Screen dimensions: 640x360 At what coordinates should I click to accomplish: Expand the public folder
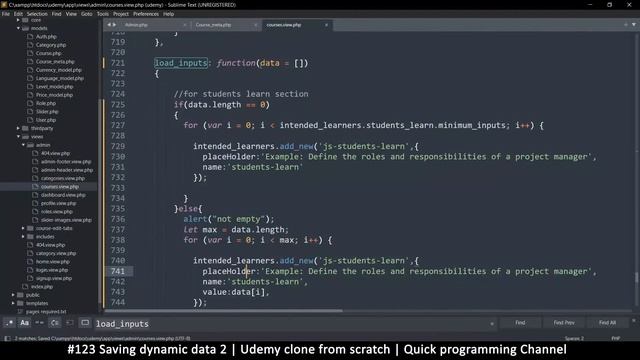(13, 295)
